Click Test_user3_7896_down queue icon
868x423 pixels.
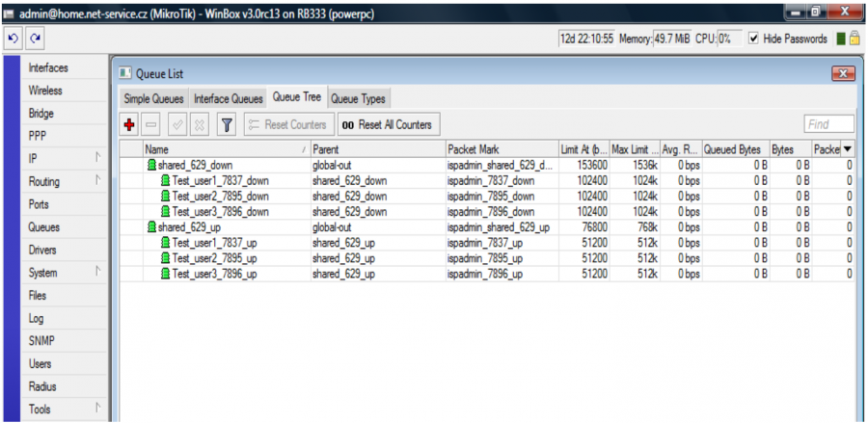tap(165, 212)
